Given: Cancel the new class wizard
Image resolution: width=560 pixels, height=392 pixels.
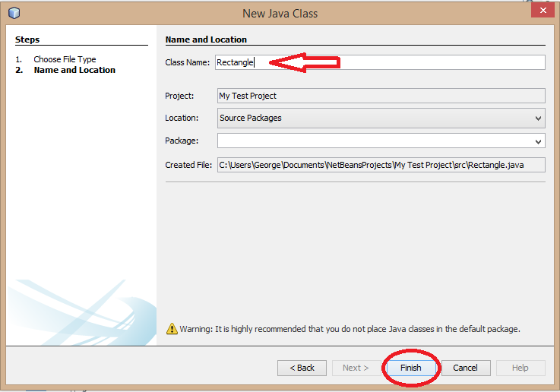Looking at the screenshot, I should click(465, 368).
